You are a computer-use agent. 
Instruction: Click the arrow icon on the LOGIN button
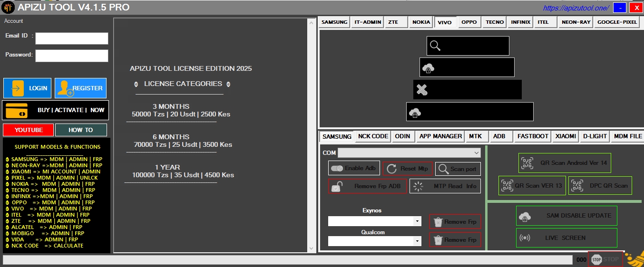[18, 88]
